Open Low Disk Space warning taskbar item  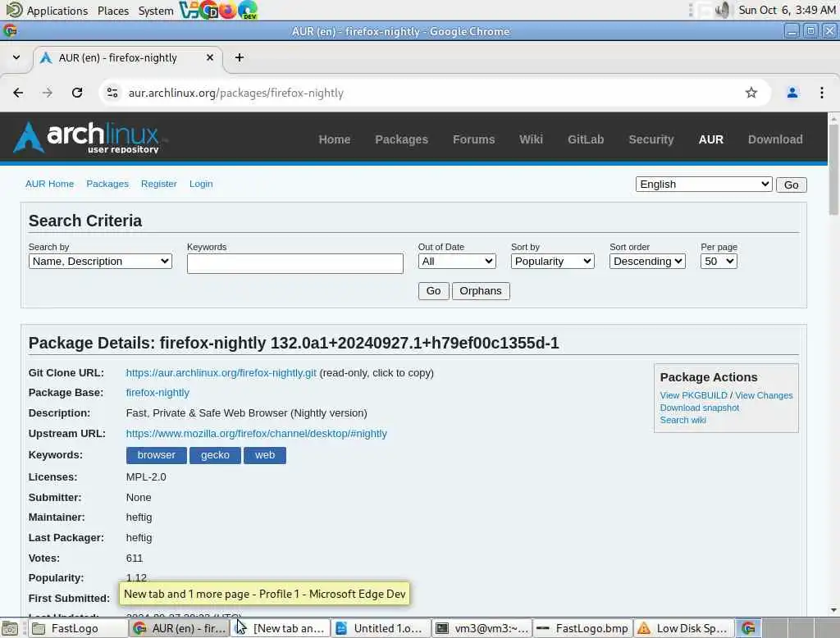click(x=682, y=628)
